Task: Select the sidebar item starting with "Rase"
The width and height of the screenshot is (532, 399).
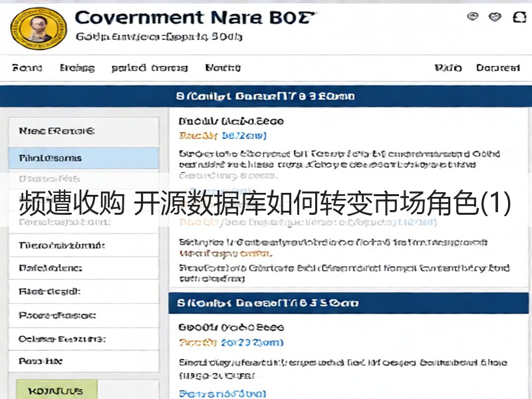Action: 84,291
